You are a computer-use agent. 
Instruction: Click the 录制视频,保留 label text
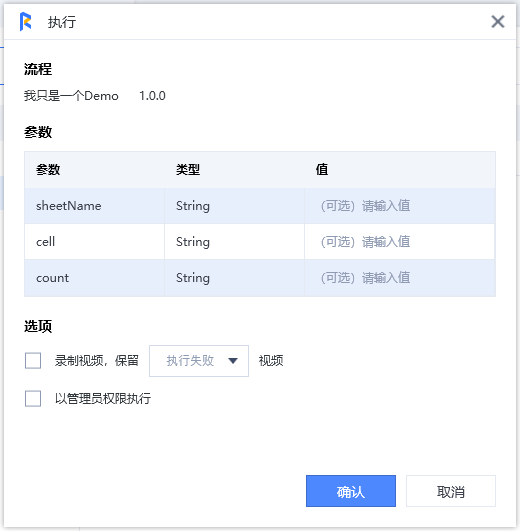click(x=97, y=361)
